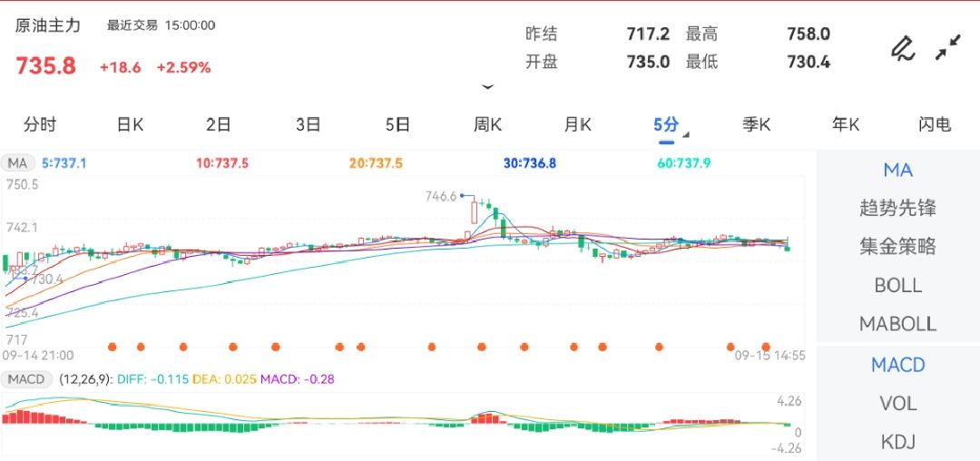Switch to 日K chart tab
980x461 pixels.
click(x=130, y=124)
